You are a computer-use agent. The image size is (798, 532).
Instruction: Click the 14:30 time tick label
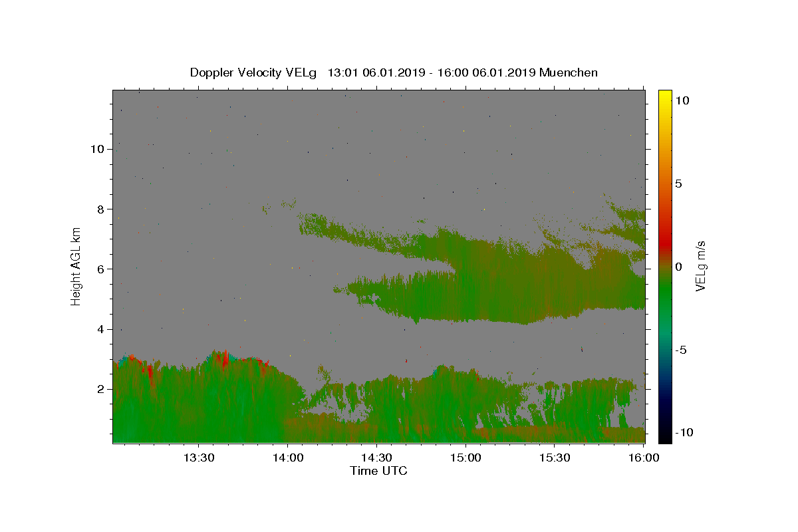click(376, 458)
